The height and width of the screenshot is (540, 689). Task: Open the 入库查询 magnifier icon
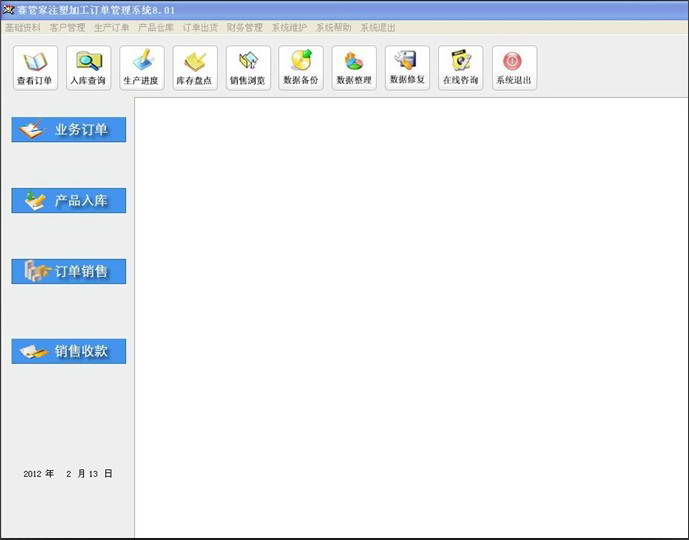[88, 68]
